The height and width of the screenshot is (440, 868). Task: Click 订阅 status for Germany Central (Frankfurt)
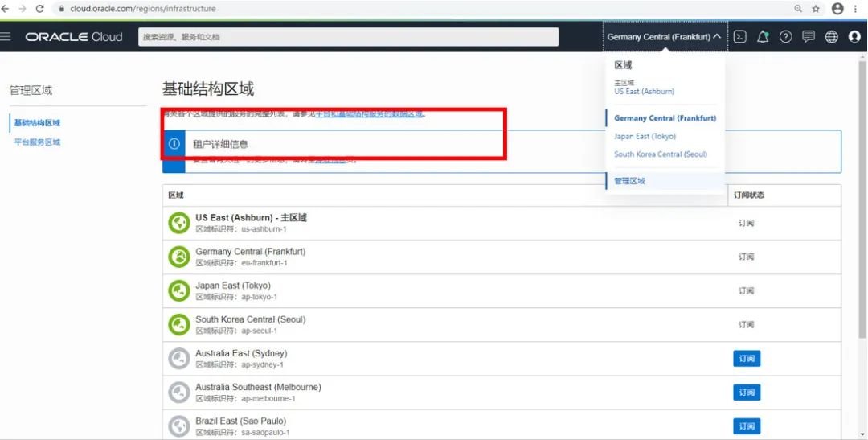[x=746, y=257]
